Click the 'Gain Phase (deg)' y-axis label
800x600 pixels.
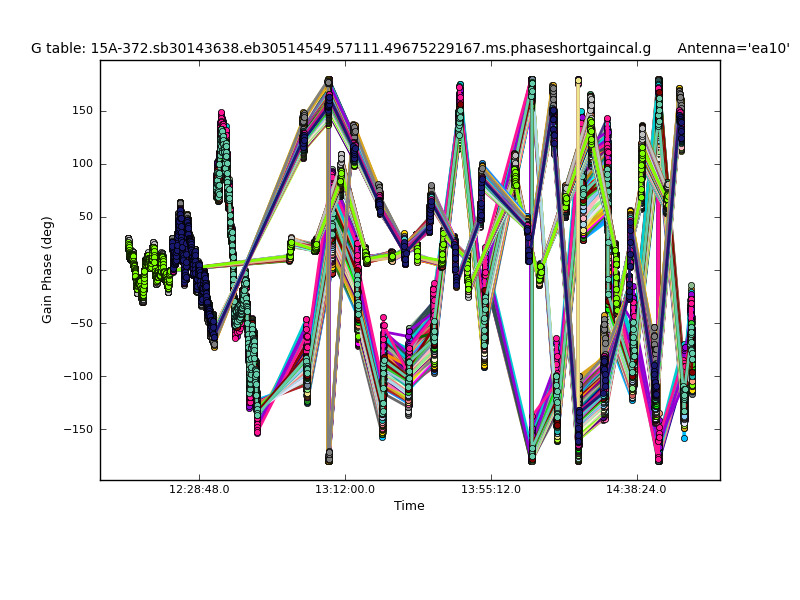click(x=47, y=270)
